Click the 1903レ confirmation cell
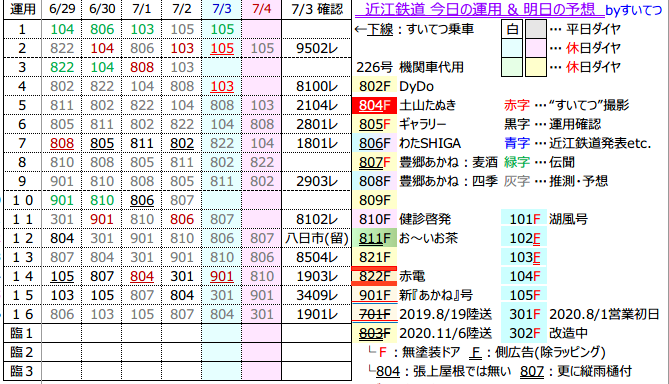The image size is (669, 384). [x=317, y=276]
